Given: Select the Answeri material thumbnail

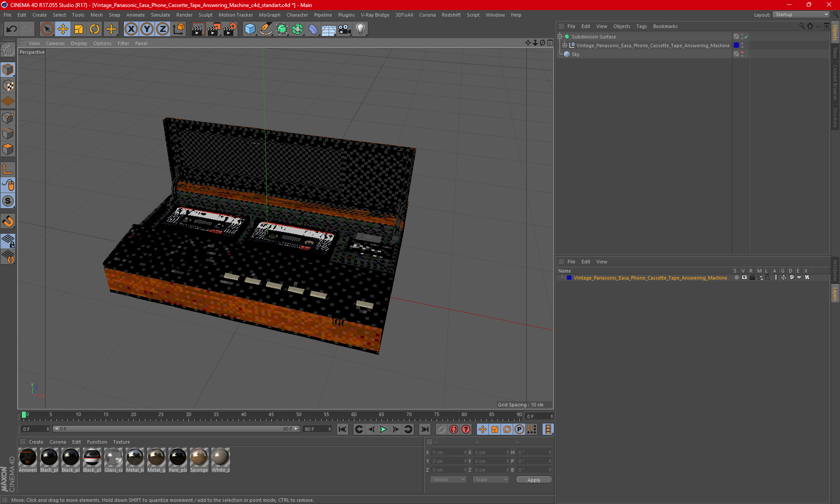Looking at the screenshot, I should pos(28,460).
